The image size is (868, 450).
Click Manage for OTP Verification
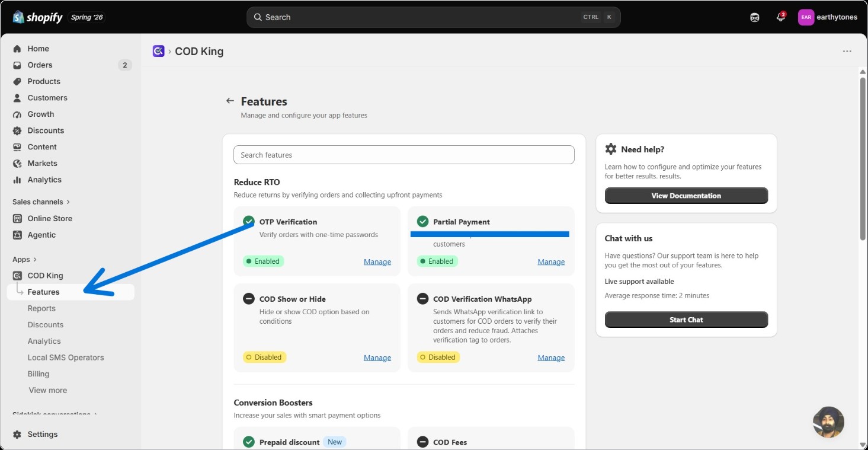(x=377, y=262)
